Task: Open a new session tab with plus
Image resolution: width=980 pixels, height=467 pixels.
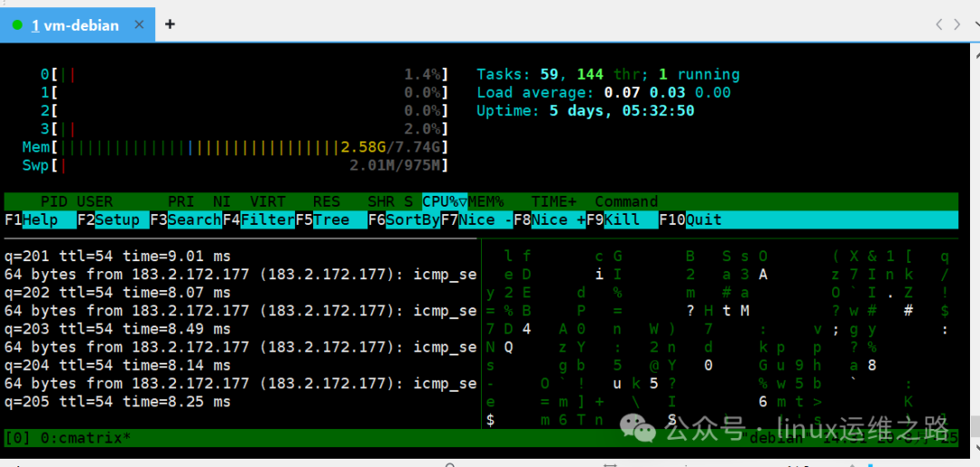Action: (x=170, y=24)
